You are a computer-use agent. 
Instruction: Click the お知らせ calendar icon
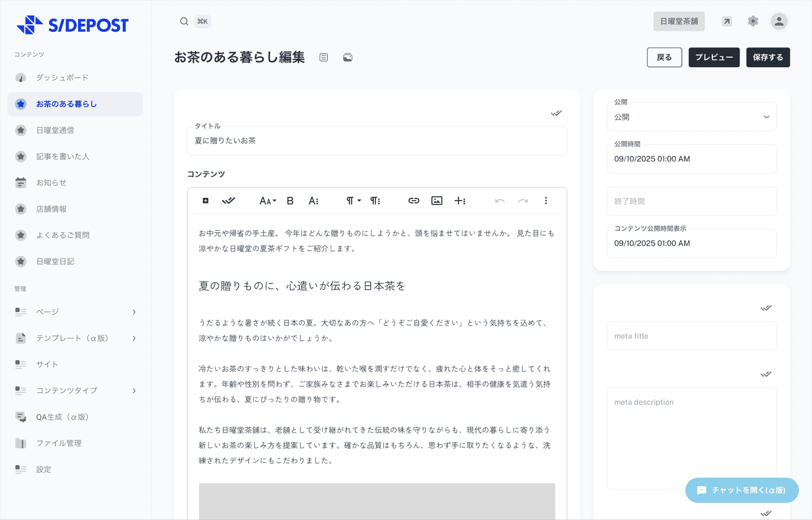[x=21, y=183]
